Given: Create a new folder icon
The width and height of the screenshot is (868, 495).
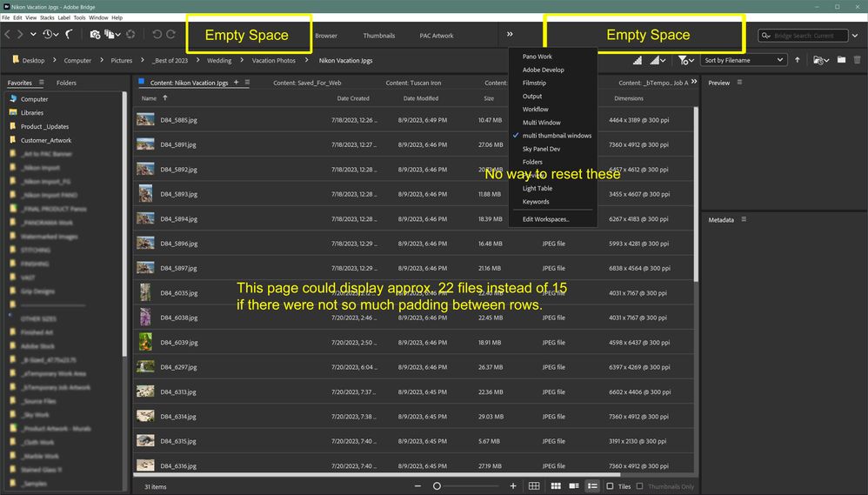Looking at the screenshot, I should 841,60.
